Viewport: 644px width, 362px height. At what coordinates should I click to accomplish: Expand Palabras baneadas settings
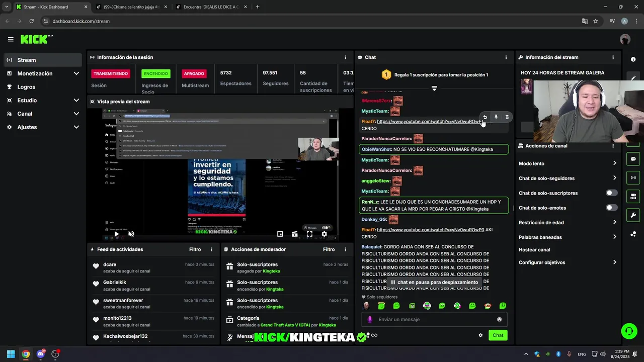point(614,237)
